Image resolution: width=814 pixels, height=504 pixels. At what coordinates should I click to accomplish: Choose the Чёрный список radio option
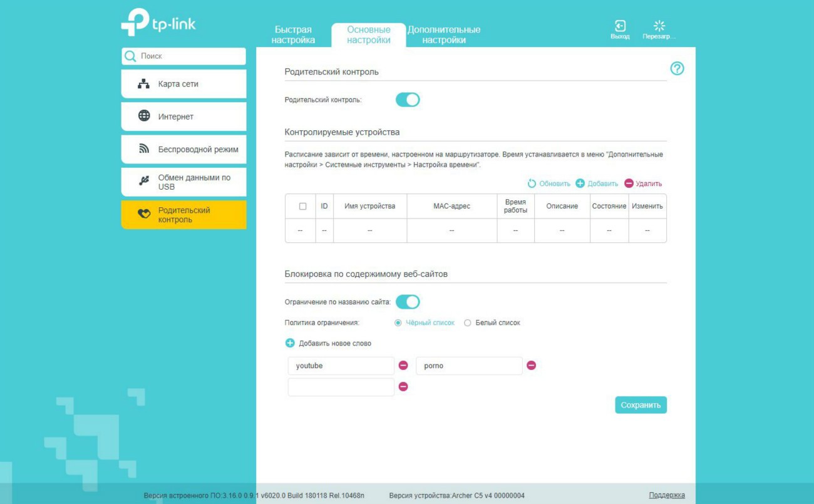coord(398,323)
